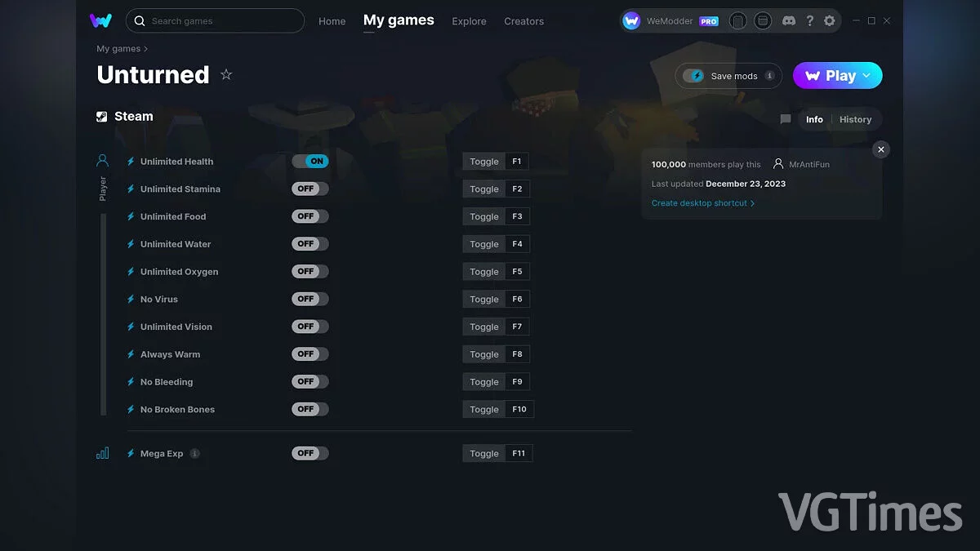Change the F10 hotkey for No Broken Bones

click(x=519, y=409)
